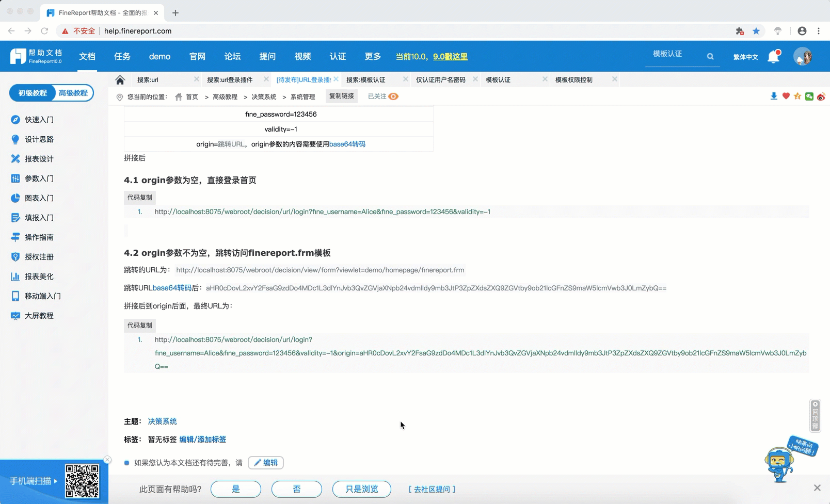Open the Chrome three-dot menu
Image resolution: width=830 pixels, height=504 pixels.
point(819,31)
